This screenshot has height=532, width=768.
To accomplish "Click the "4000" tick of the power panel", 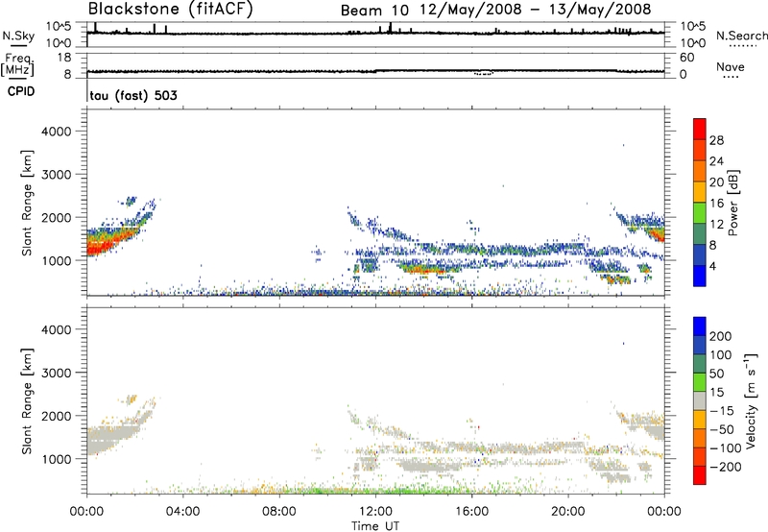I will click(x=57, y=132).
